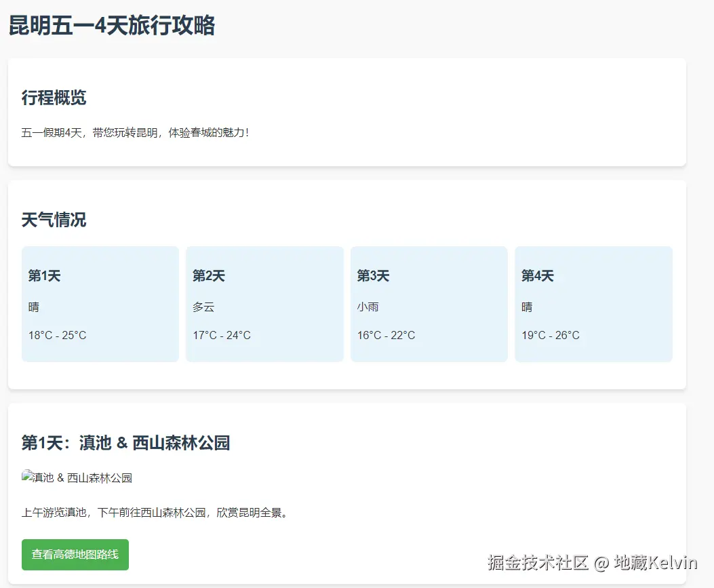The height and width of the screenshot is (588, 714).
Task: Select the page title 昆明五一4天旅行攻略
Action: pyautogui.click(x=112, y=25)
